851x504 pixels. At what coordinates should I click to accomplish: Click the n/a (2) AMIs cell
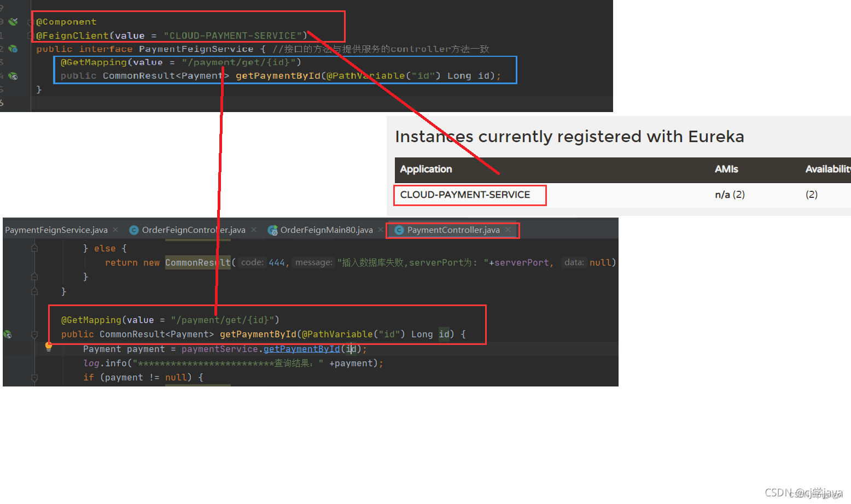pos(730,195)
